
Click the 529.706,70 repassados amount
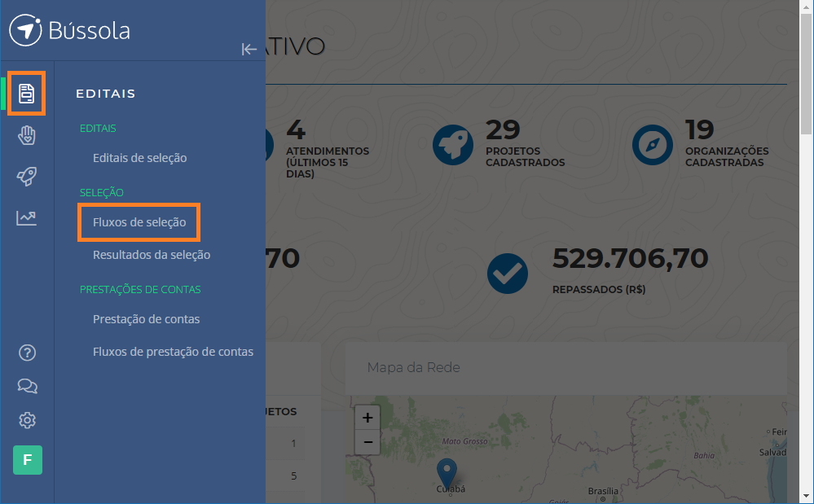tap(630, 258)
